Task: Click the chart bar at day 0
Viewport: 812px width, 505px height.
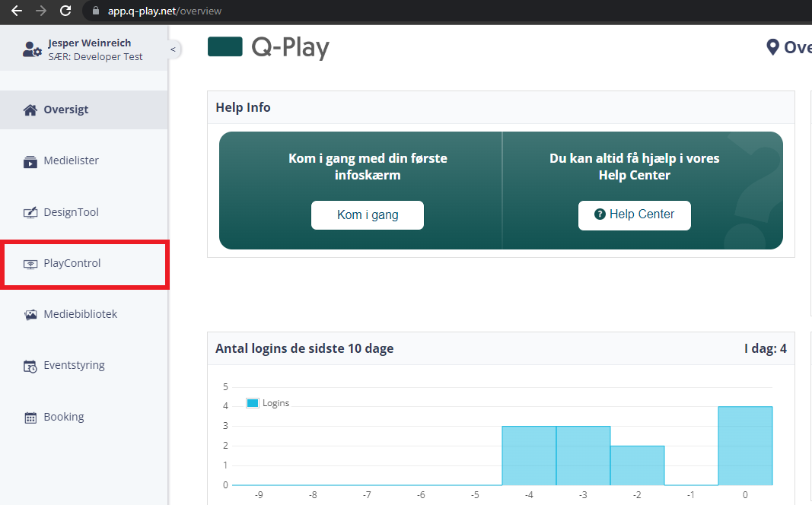Action: coord(745,446)
